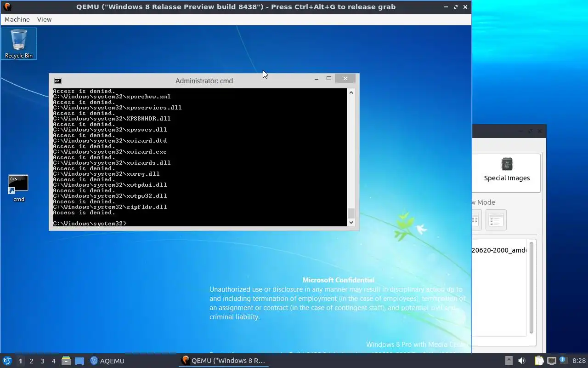The height and width of the screenshot is (368, 588).
Task: Click the QEMU flame icon in title bar
Action: 7,7
